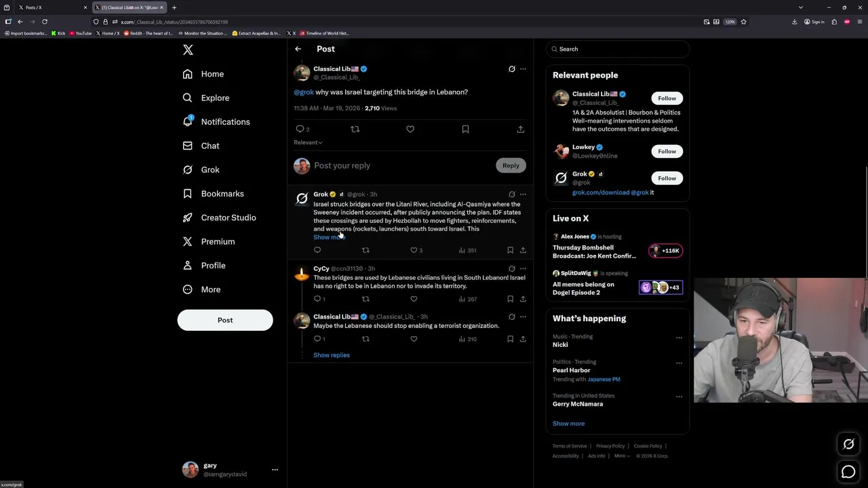This screenshot has width=868, height=488.
Task: Repost the main post
Action: pyautogui.click(x=355, y=129)
